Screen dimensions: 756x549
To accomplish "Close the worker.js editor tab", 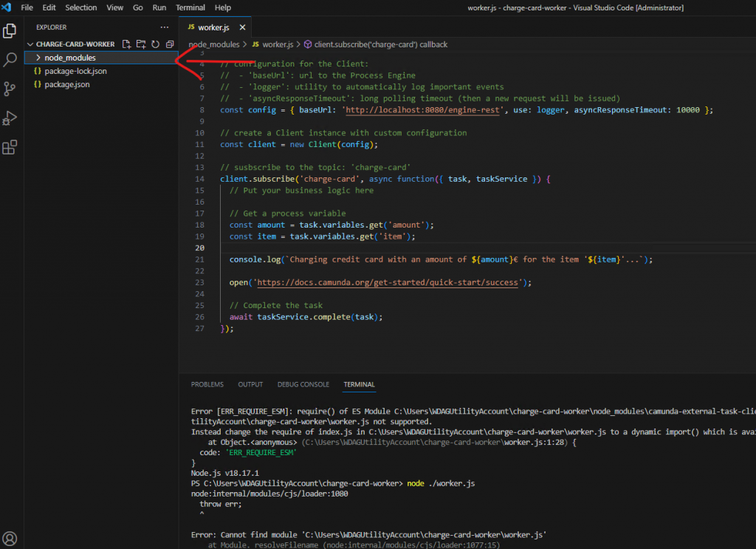I will pyautogui.click(x=242, y=27).
